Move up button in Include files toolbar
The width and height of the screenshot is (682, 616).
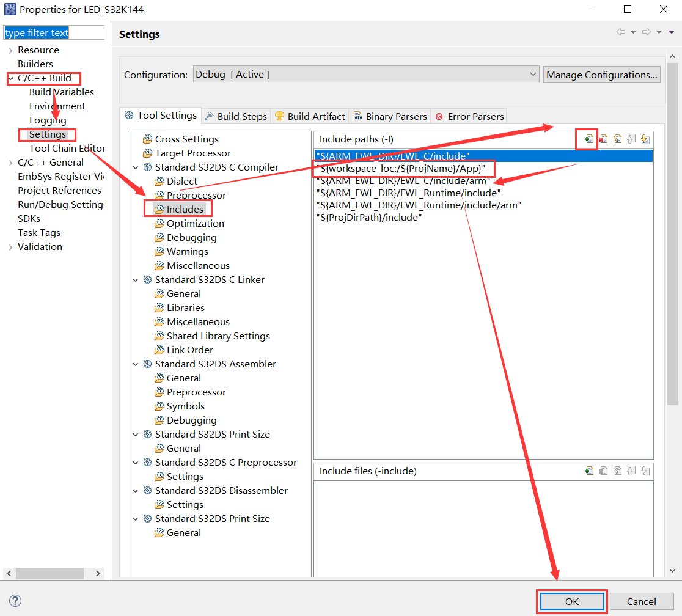[x=631, y=471]
